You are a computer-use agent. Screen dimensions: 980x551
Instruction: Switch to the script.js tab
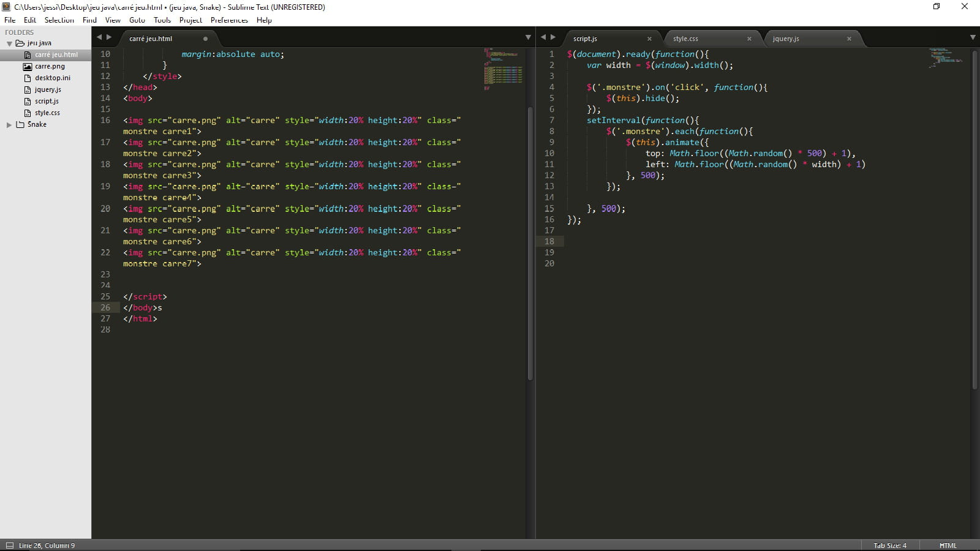click(x=585, y=39)
